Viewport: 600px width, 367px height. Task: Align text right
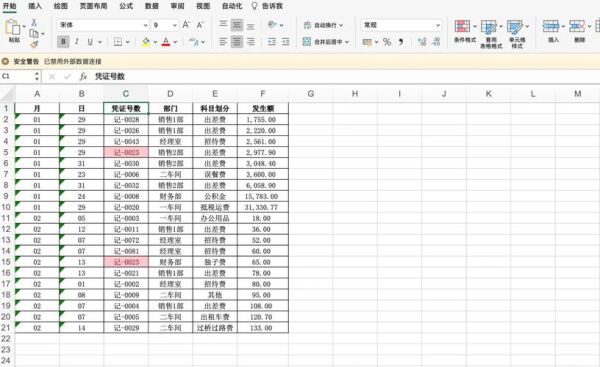(x=251, y=41)
